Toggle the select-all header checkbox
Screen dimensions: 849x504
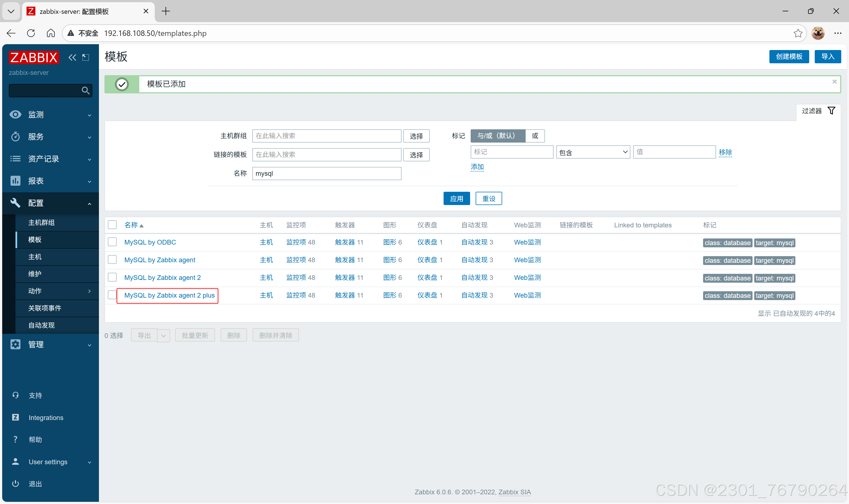pos(112,225)
